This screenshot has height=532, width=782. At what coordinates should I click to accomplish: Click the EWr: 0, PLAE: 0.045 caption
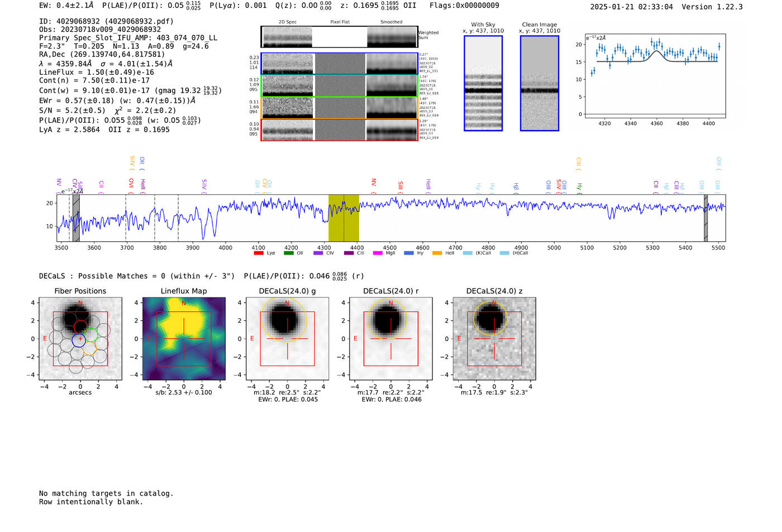coord(288,400)
